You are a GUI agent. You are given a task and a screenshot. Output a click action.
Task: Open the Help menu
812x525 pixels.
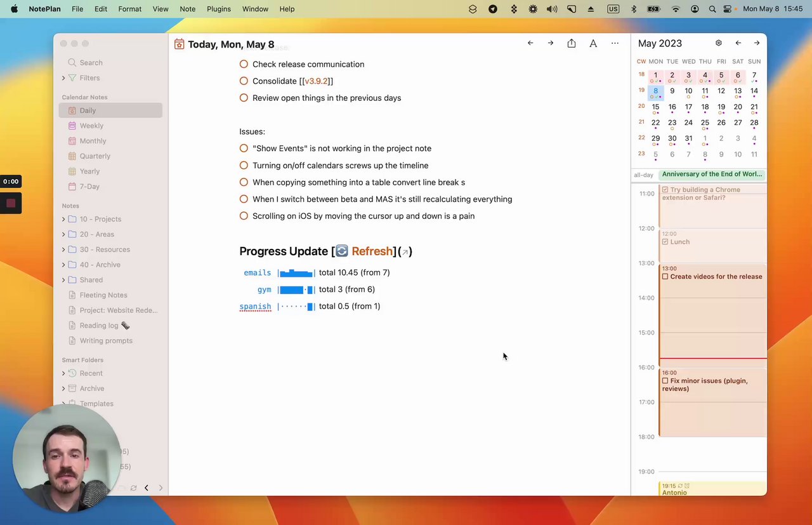287,9
